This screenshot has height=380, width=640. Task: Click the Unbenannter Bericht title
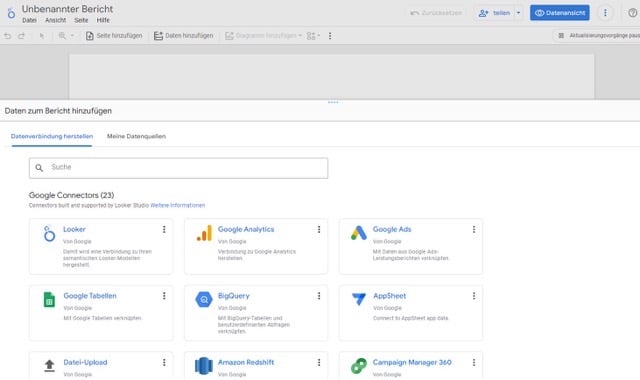point(67,9)
